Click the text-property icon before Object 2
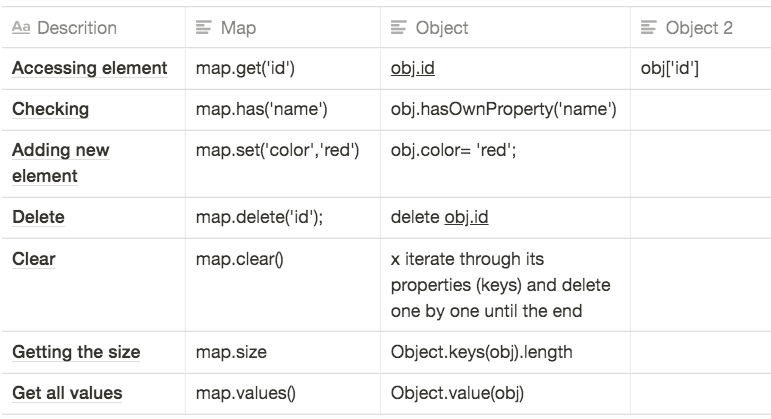 click(648, 28)
